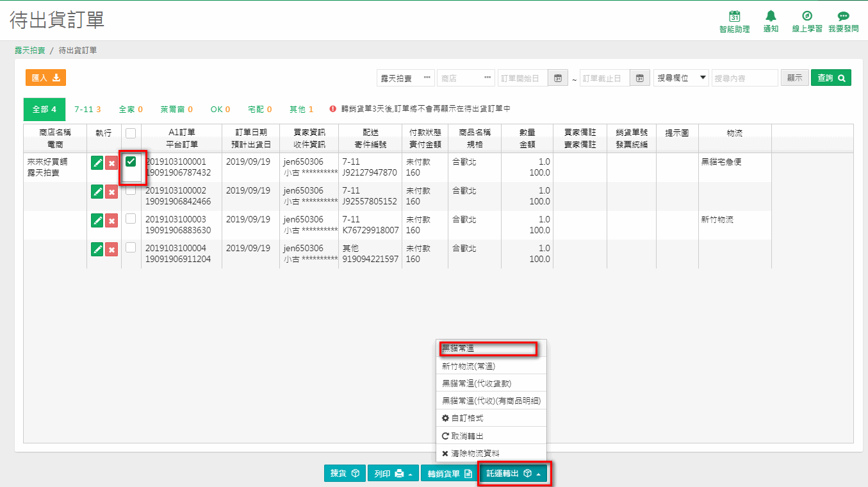
Task: Choose 黑貓常溫(代收)(有商品明細) menu entry
Action: coord(491,400)
